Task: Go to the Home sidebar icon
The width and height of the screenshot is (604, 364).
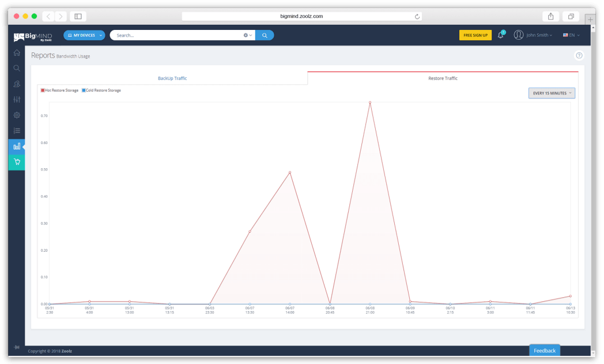Action: tap(17, 53)
